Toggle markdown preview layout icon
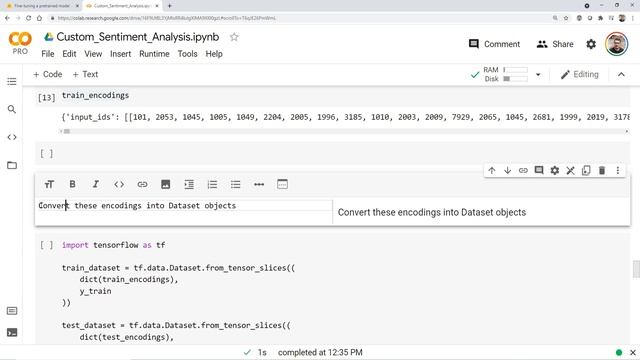 (x=282, y=184)
